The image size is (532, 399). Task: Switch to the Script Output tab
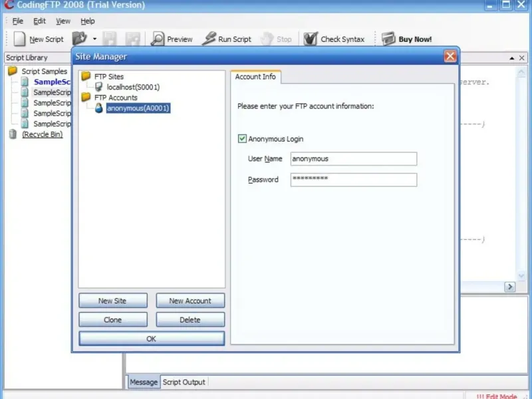point(184,382)
